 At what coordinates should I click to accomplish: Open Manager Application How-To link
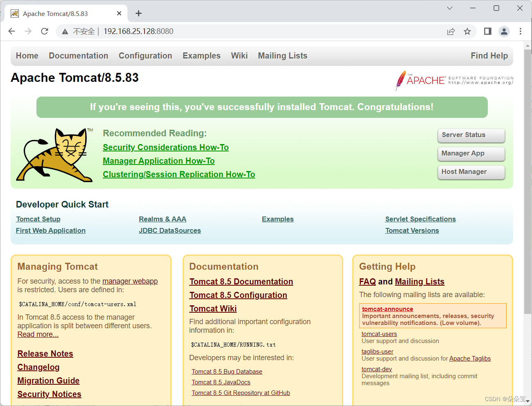point(159,161)
